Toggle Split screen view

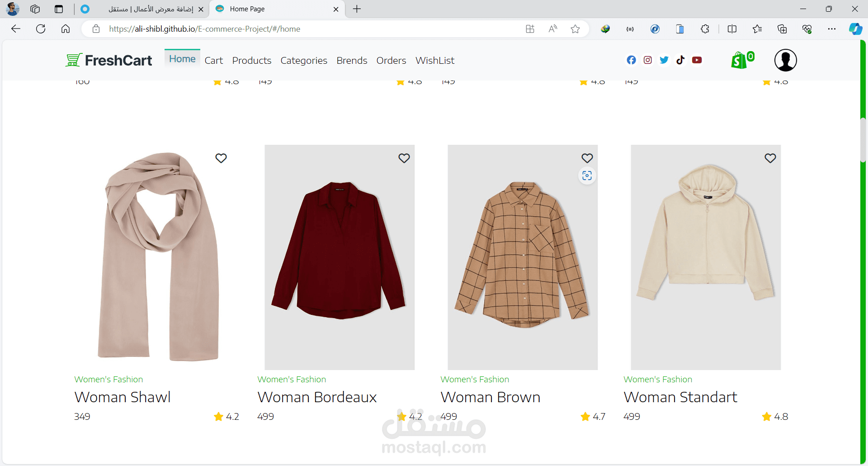[732, 29]
